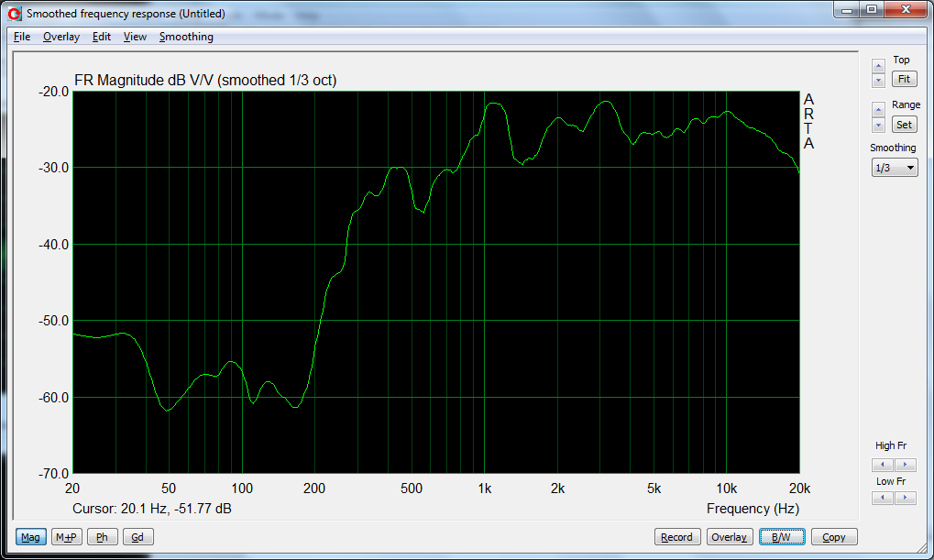
Task: Open the File menu
Action: [22, 37]
